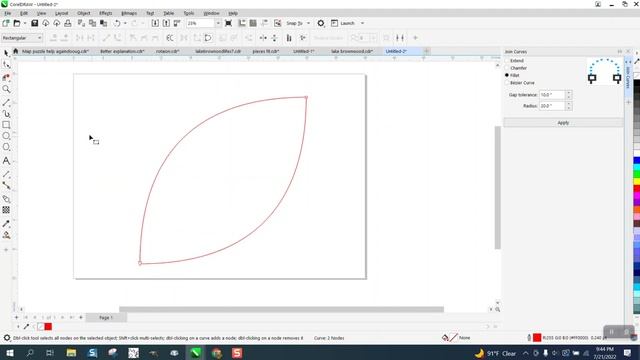This screenshot has width=640, height=360.
Task: Click the Export icon in the toolbar
Action: [x=166, y=23]
